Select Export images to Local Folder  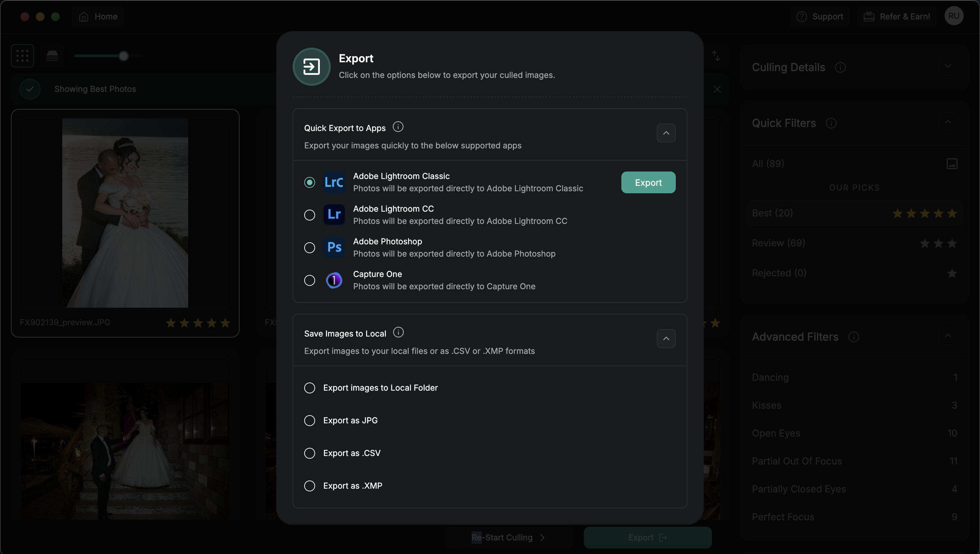[310, 388]
